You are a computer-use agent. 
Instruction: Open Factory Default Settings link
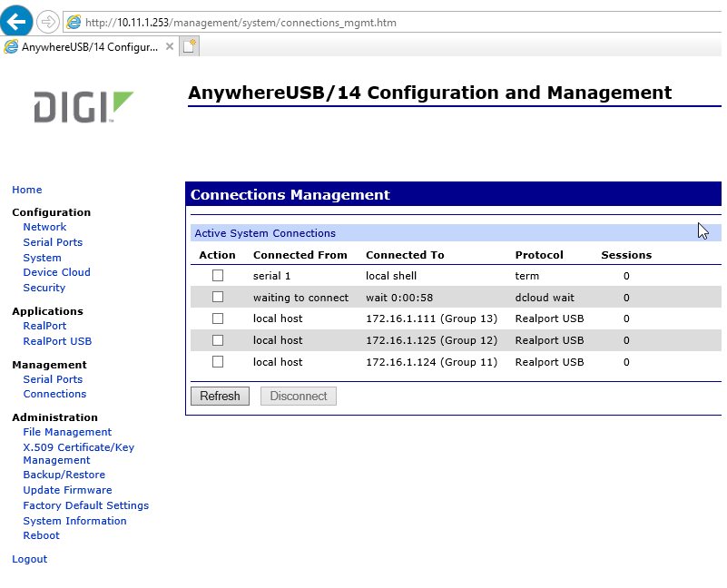(x=86, y=505)
